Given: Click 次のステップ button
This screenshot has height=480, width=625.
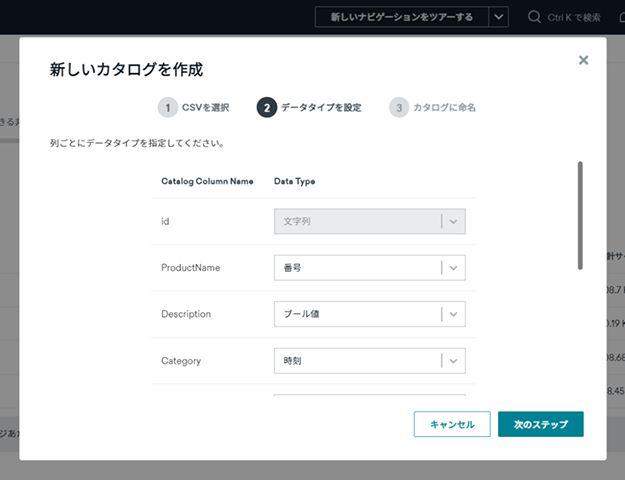Looking at the screenshot, I should click(540, 424).
